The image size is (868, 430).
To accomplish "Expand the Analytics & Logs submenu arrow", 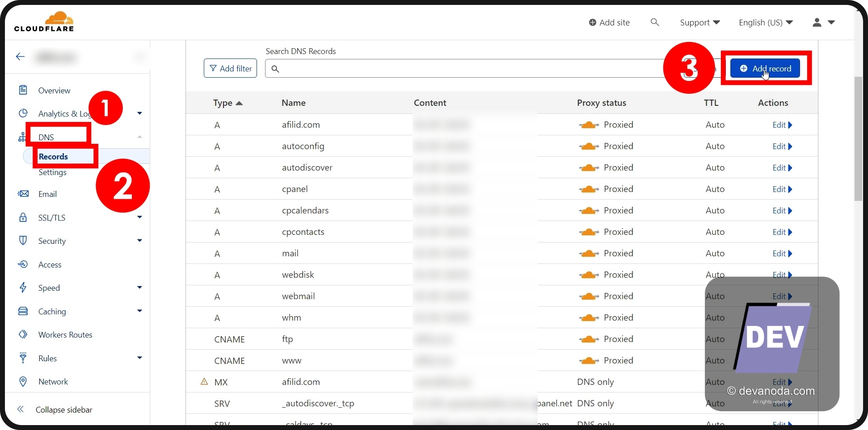I will [x=139, y=113].
